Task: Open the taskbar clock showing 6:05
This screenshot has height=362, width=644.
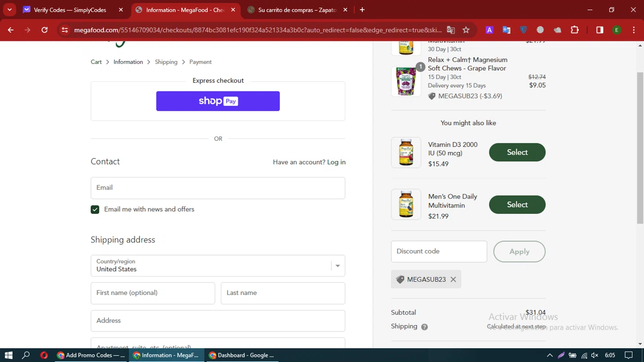Action: [610, 355]
